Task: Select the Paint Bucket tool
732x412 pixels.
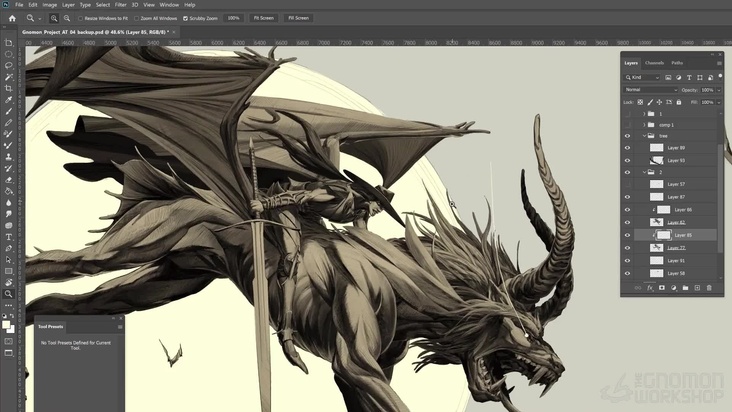Action: 8,191
